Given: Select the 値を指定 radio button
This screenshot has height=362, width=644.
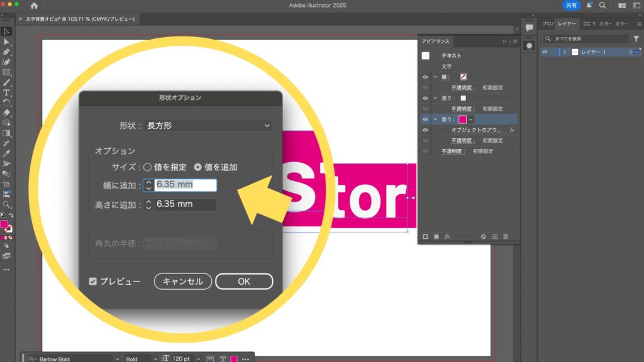Looking at the screenshot, I should pos(147,167).
